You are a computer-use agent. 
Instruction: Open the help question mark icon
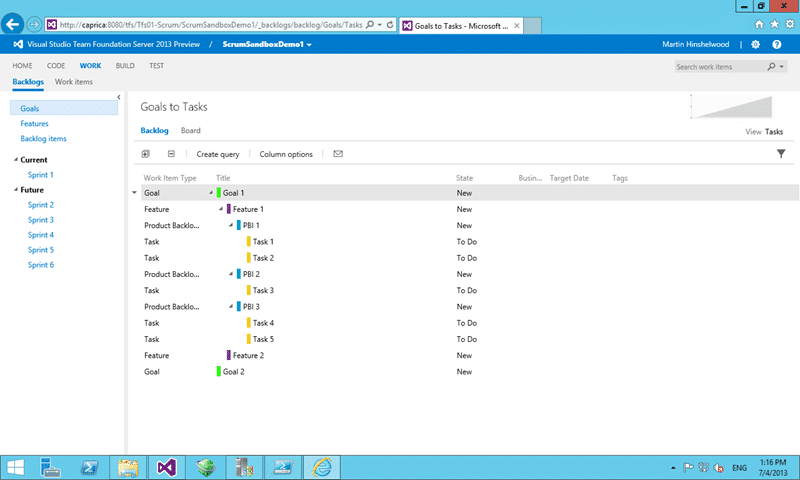coord(777,44)
